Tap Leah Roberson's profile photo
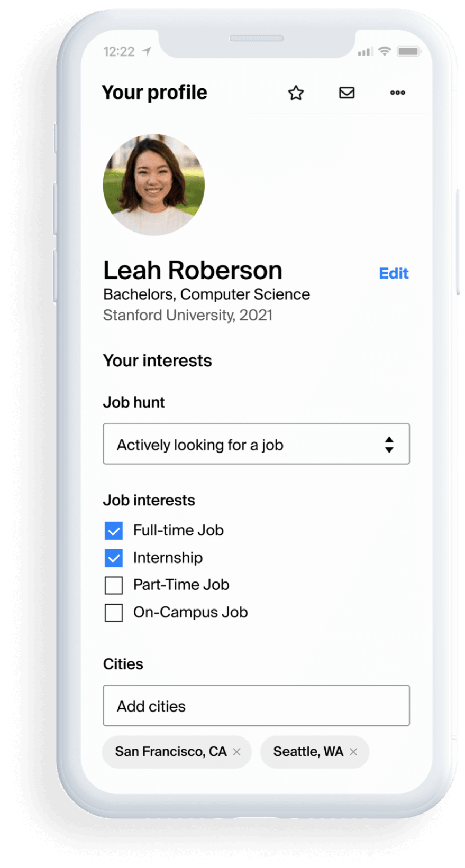Viewport: 465px width, 868px height. point(154,184)
